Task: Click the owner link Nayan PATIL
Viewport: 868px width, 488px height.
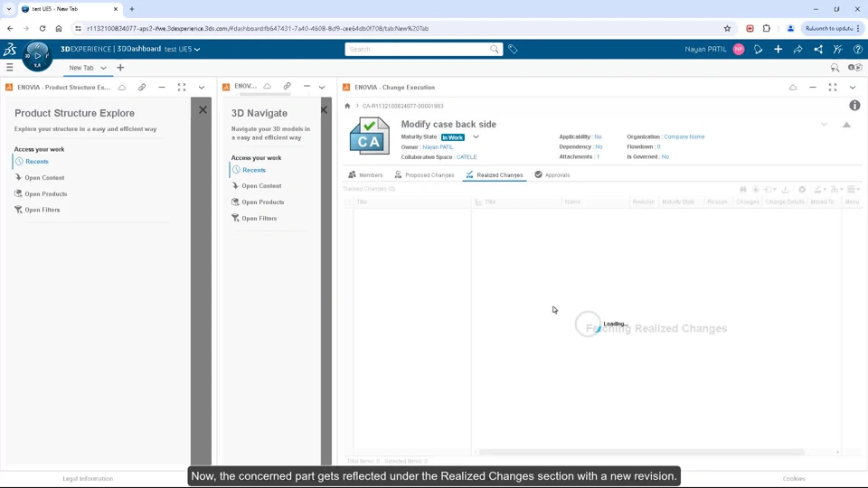Action: click(438, 147)
